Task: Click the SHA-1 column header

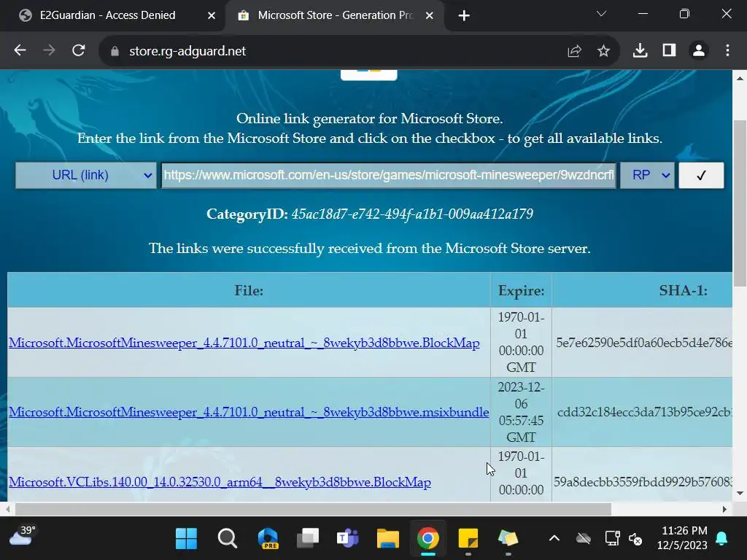Action: (683, 290)
